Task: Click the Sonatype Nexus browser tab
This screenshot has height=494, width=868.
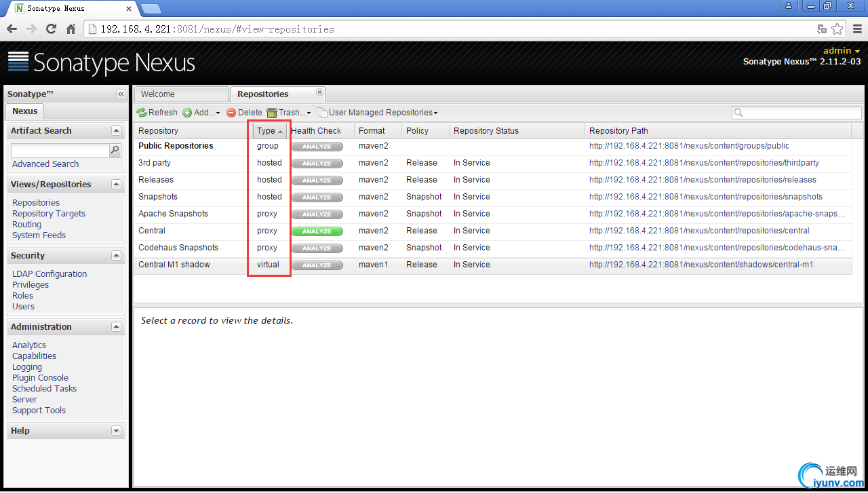Action: coord(75,9)
